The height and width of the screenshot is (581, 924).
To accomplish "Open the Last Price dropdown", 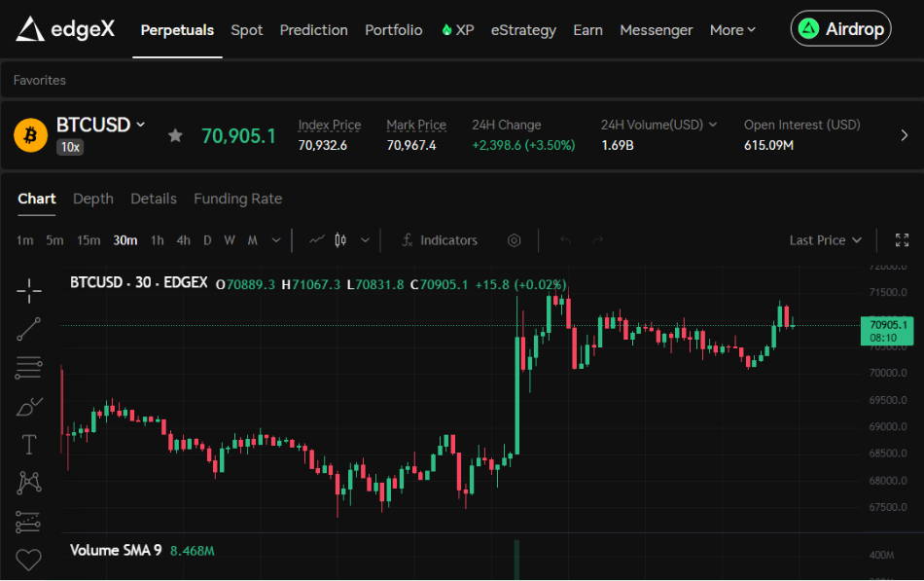I will pyautogui.click(x=825, y=240).
